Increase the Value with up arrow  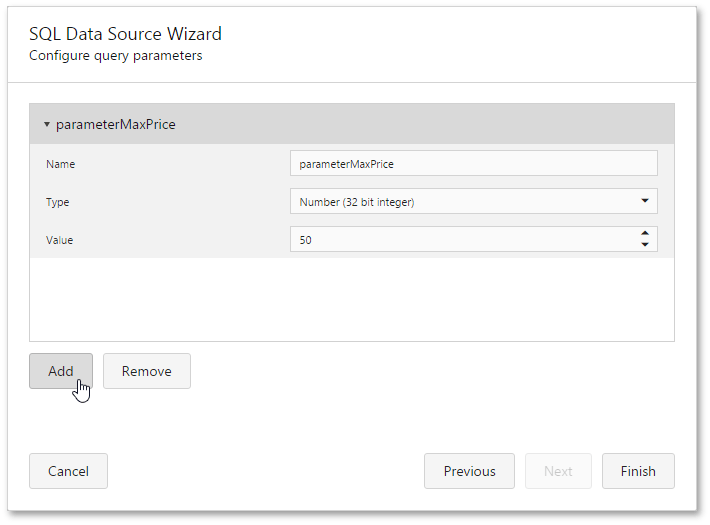click(x=645, y=233)
